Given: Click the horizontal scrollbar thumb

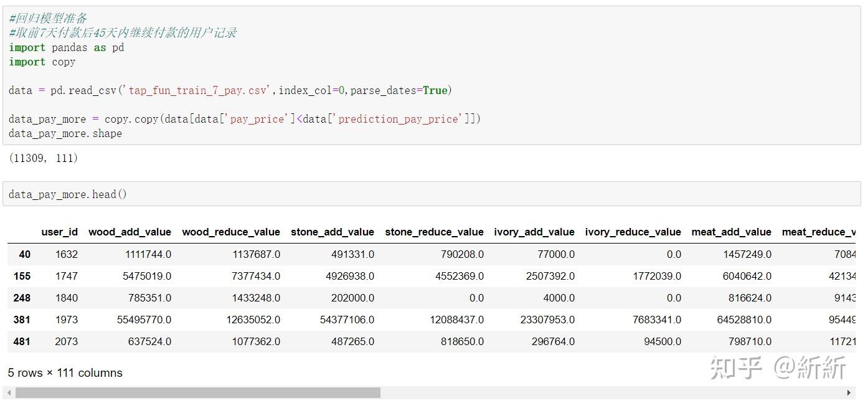Looking at the screenshot, I should tap(197, 393).
